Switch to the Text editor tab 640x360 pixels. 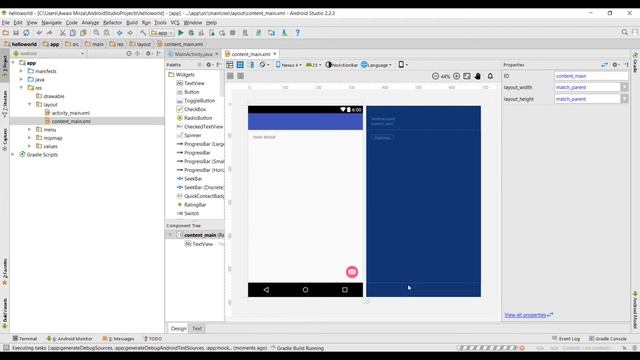point(197,328)
